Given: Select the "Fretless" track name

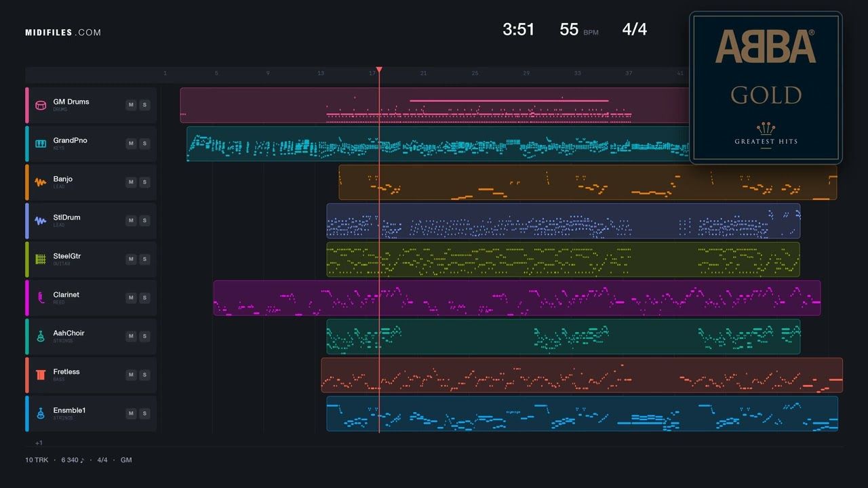Looking at the screenshot, I should [x=66, y=372].
